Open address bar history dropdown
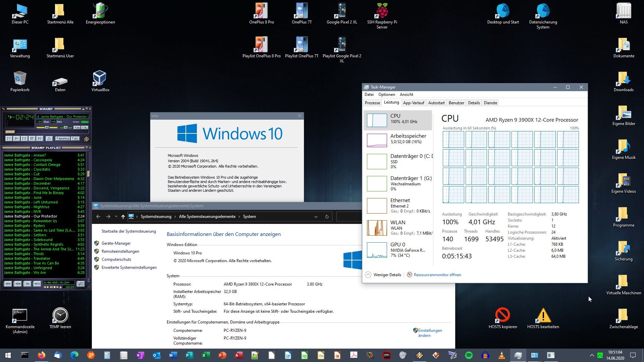 click(x=316, y=217)
